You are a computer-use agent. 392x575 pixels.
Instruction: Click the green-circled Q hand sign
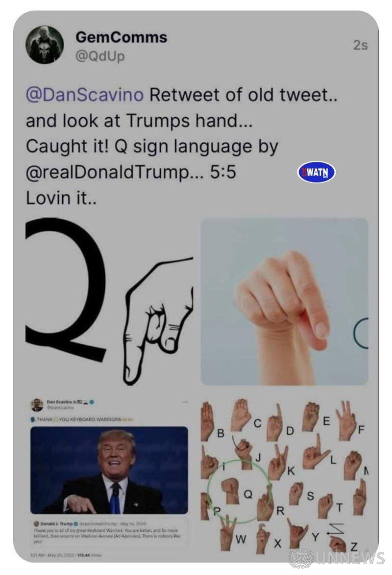pos(231,491)
